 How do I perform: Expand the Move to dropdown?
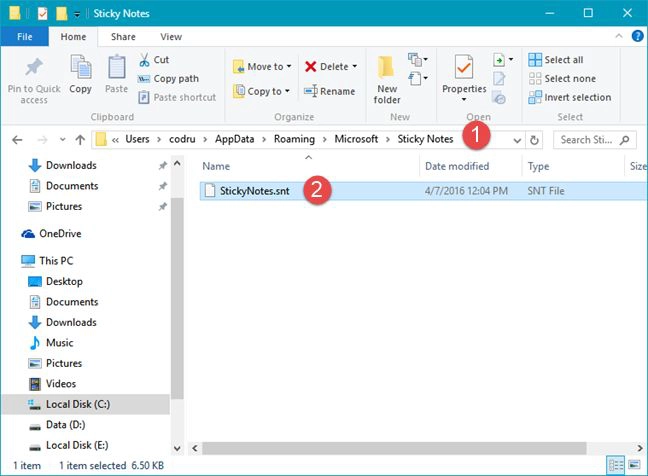(289, 67)
